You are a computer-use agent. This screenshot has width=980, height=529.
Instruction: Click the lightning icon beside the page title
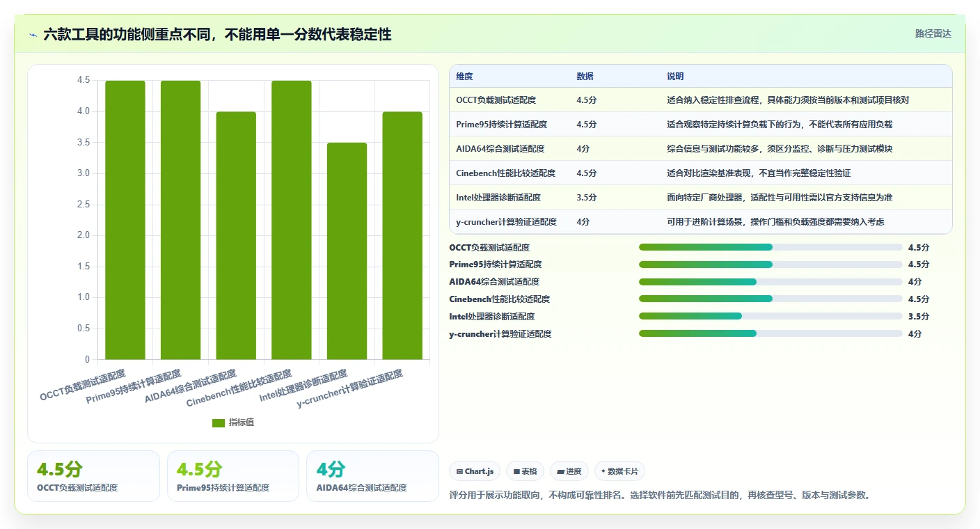(x=33, y=35)
